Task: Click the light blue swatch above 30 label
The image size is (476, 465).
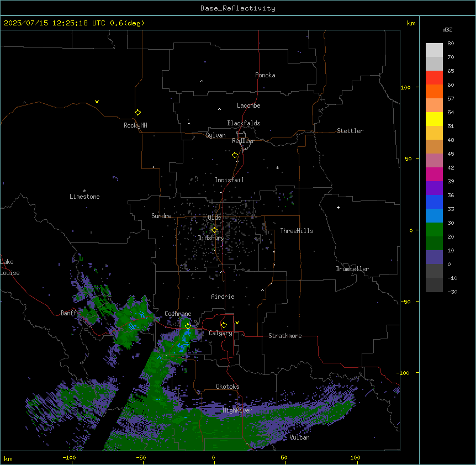Action: pos(434,216)
